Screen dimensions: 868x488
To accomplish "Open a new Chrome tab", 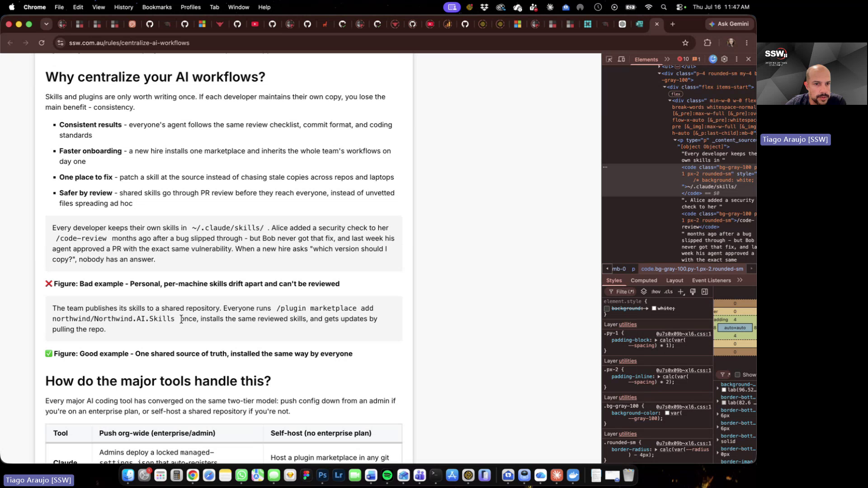I will point(673,24).
